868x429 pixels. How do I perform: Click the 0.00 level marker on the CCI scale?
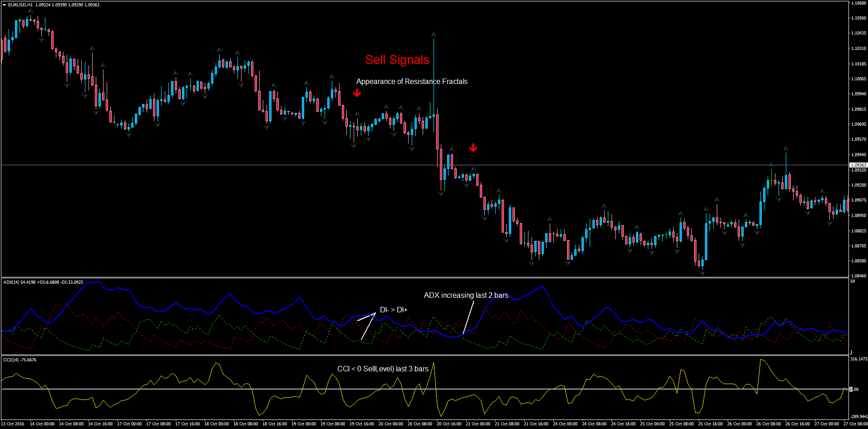tap(854, 390)
